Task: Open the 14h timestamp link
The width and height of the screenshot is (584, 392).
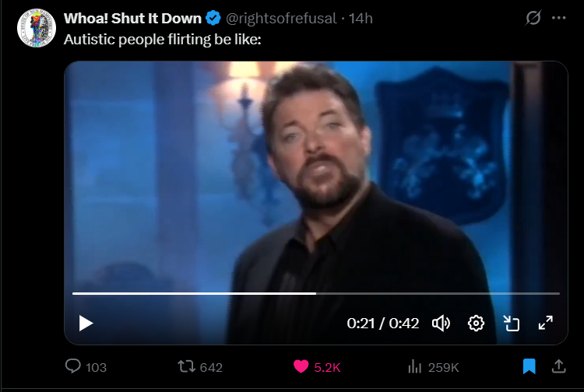Action: tap(361, 18)
